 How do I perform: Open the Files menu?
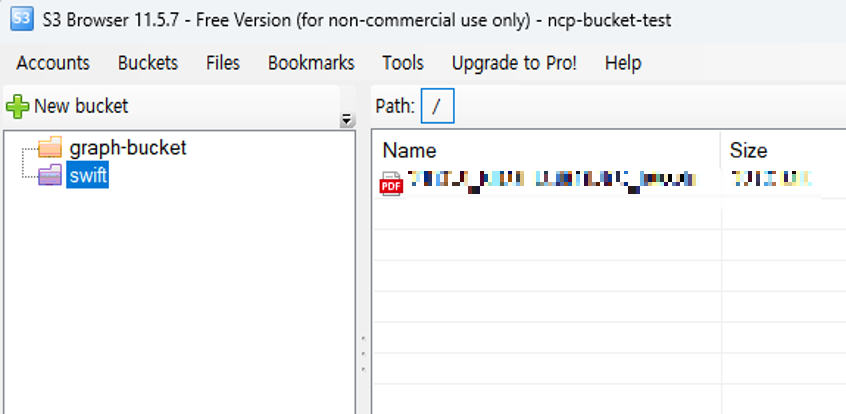pos(223,63)
